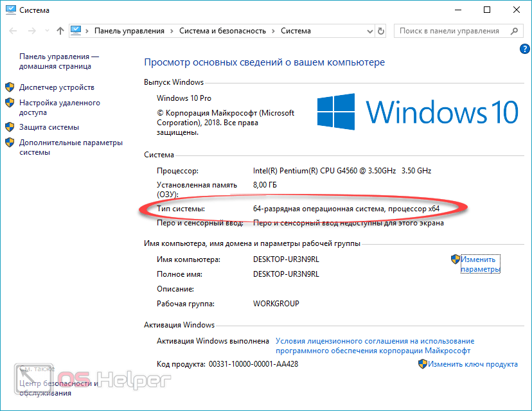532x411 pixels.
Task: Select 'Система и безопасность' breadcrumb
Action: click(222, 31)
